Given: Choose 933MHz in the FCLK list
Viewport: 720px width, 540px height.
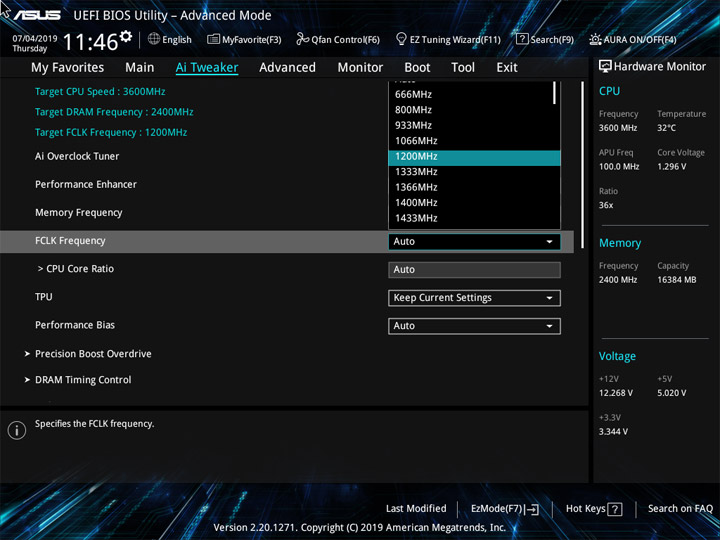Looking at the screenshot, I should [474, 125].
